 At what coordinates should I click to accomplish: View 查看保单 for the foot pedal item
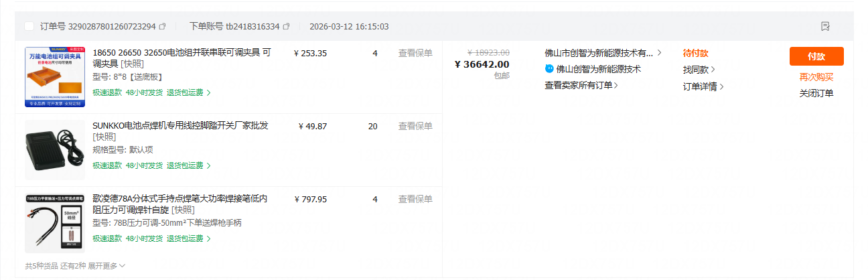(415, 126)
